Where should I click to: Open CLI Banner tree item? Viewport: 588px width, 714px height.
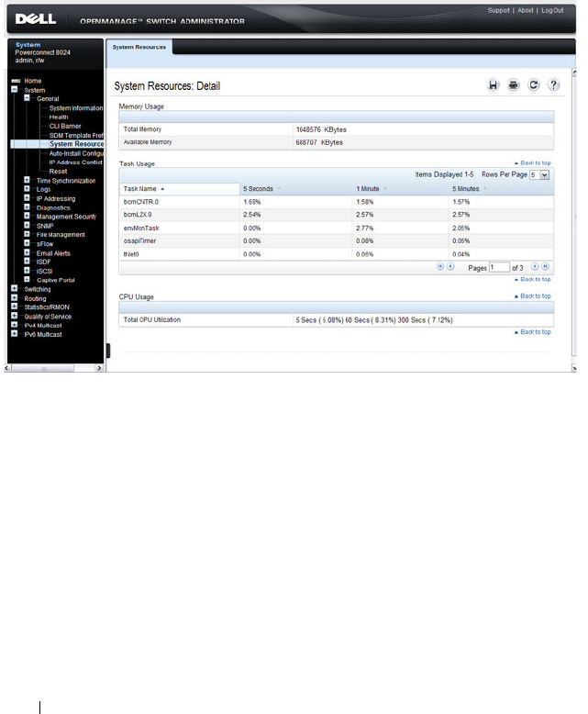click(x=65, y=126)
